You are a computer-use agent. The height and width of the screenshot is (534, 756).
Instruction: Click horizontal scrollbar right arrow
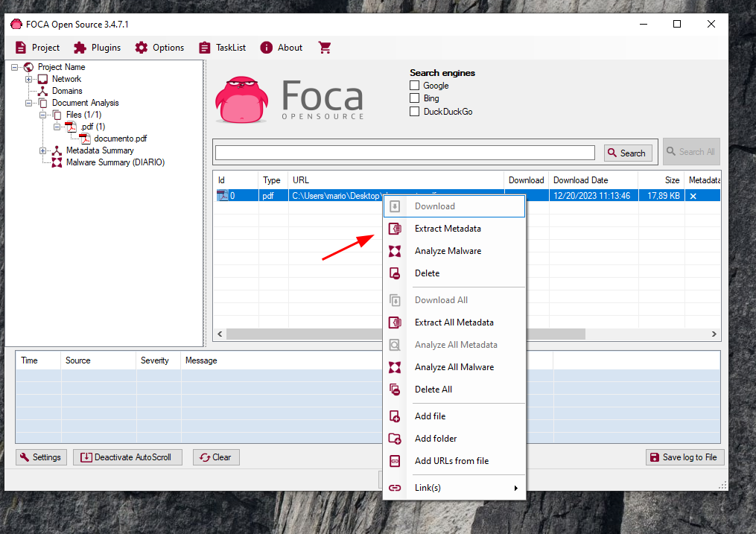click(714, 334)
